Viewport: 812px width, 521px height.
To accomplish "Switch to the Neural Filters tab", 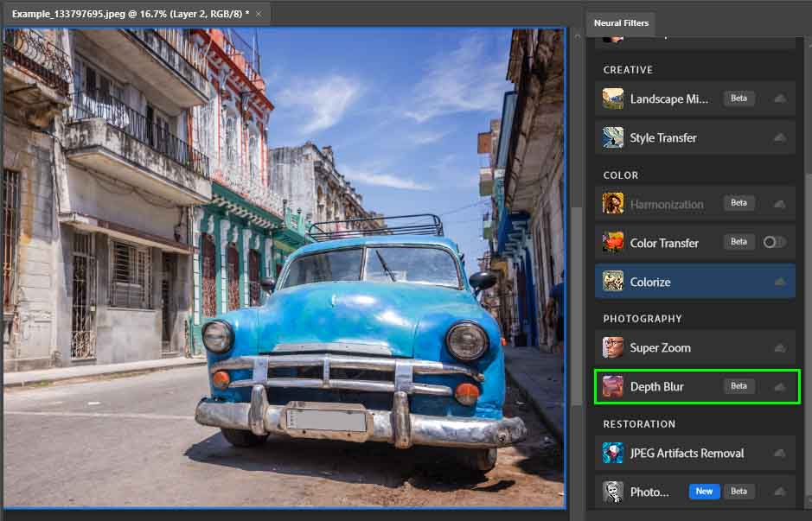I will click(x=621, y=23).
